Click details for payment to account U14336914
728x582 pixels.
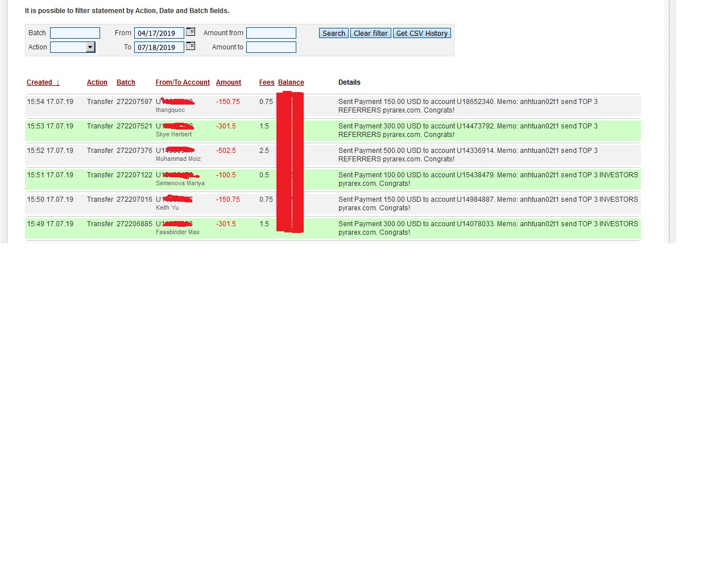click(468, 155)
